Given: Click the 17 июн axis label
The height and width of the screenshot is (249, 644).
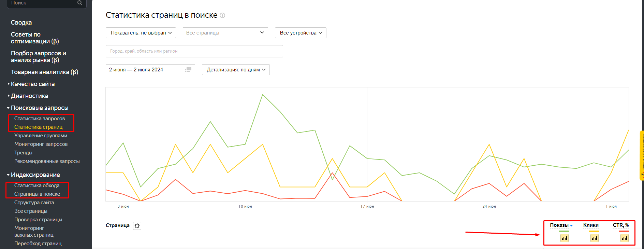Looking at the screenshot, I should click(x=367, y=206).
